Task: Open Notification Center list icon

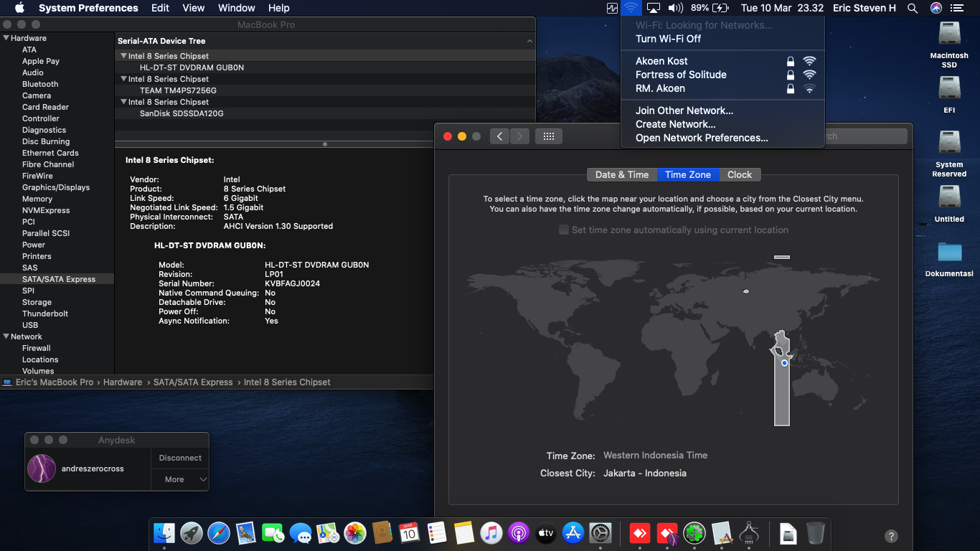Action: [958, 8]
